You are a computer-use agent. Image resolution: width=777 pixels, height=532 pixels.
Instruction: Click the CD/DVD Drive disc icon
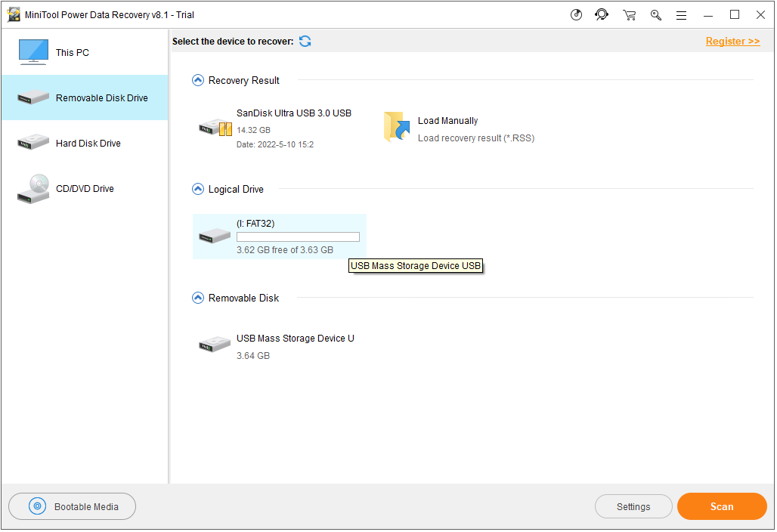point(33,189)
